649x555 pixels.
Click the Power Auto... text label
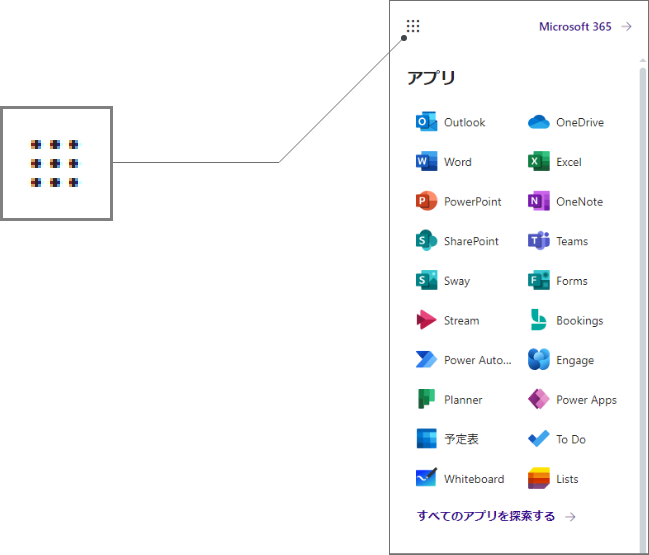(x=478, y=360)
